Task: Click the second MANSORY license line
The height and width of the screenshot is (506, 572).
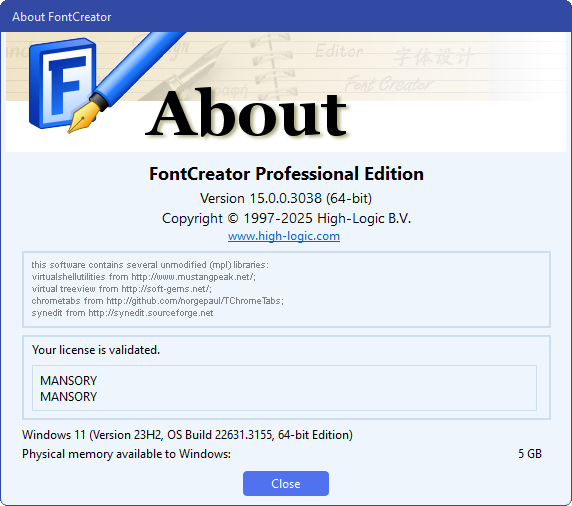Action: [x=69, y=397]
